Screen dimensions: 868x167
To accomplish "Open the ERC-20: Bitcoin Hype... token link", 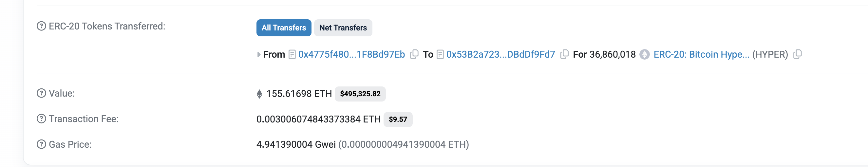I will click(701, 55).
